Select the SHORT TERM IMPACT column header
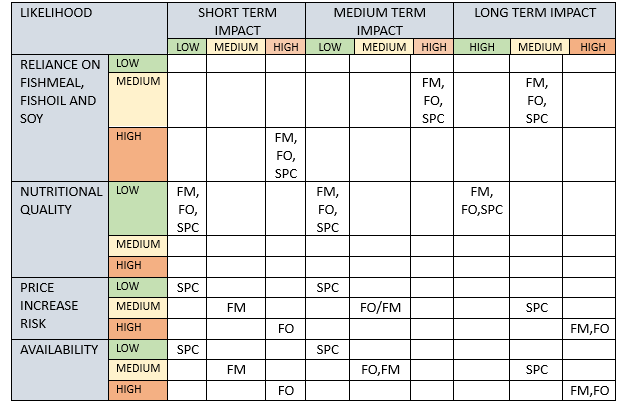619x404 pixels. point(236,21)
